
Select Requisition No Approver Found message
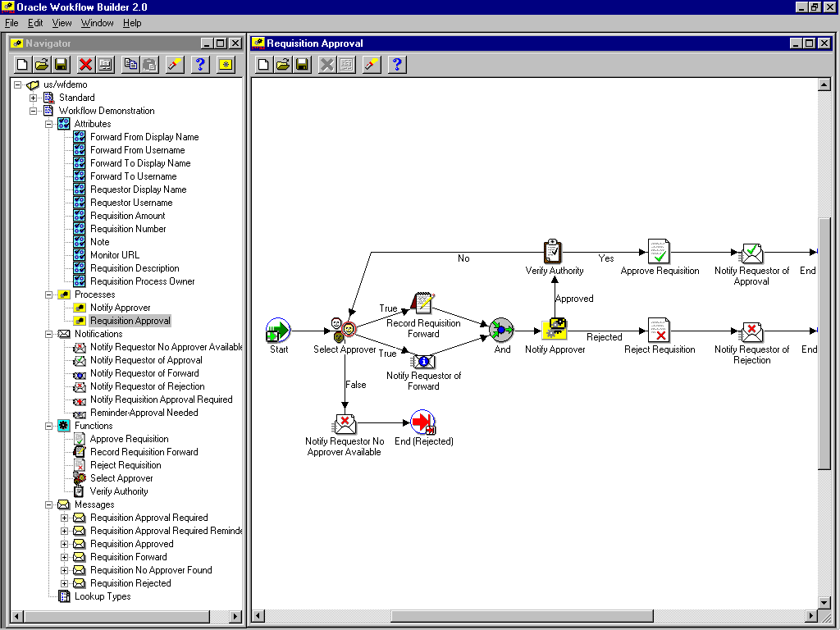tap(151, 570)
